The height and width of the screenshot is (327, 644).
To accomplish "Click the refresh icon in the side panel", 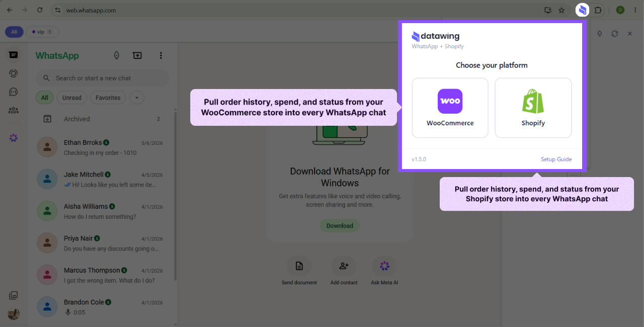I will click(x=615, y=34).
